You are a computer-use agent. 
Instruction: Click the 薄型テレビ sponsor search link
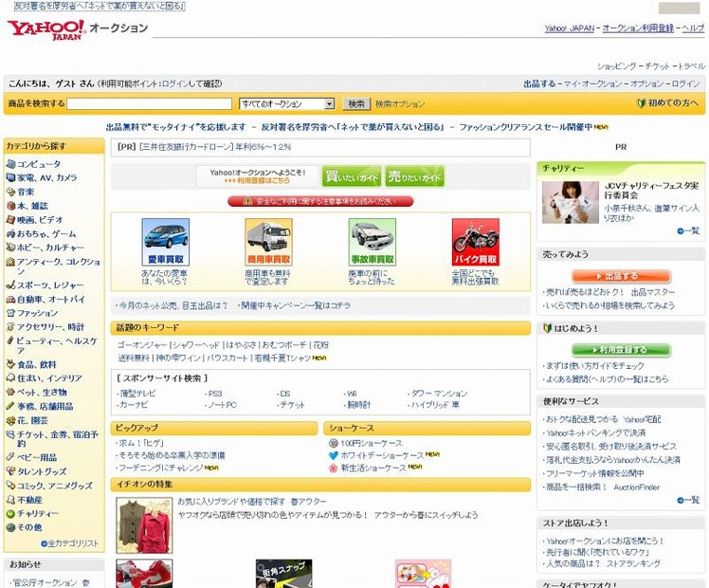[136, 394]
